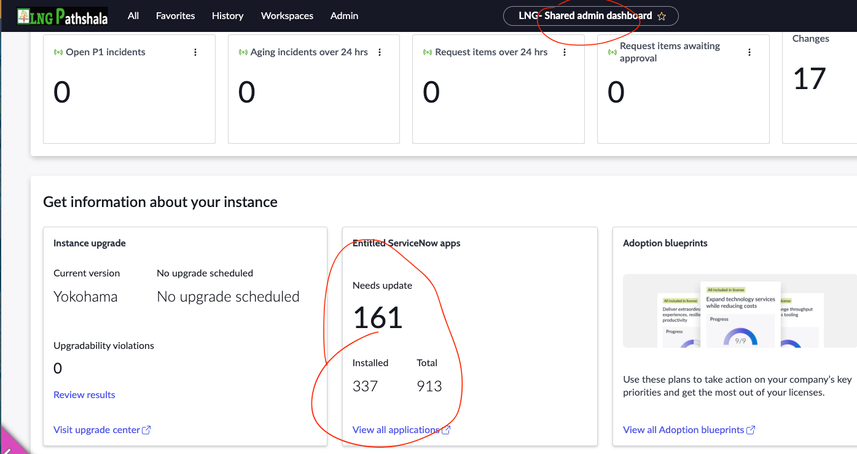Click the LNG- Shared admin dashboard title pill
This screenshot has height=454, width=857.
[590, 16]
